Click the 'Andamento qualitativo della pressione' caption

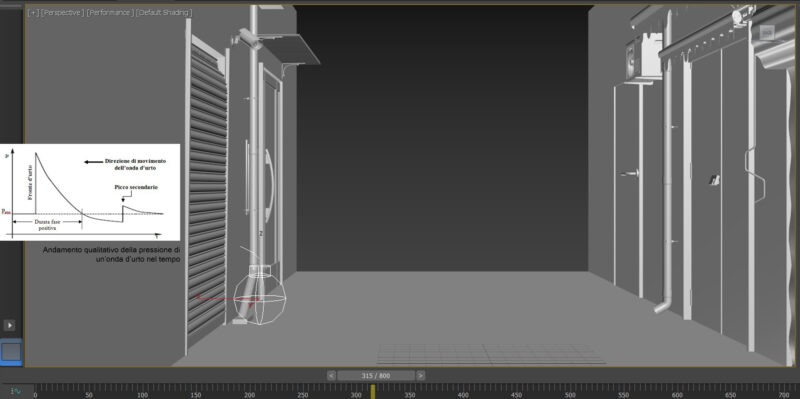(111, 255)
